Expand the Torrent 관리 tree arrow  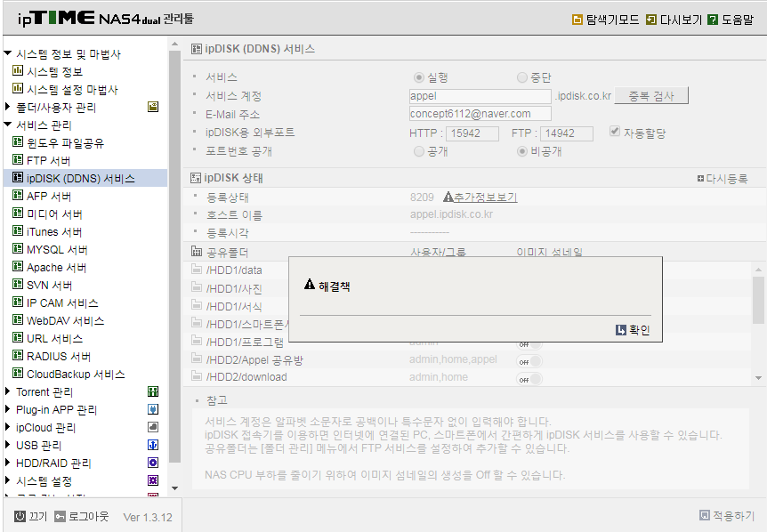click(7, 391)
